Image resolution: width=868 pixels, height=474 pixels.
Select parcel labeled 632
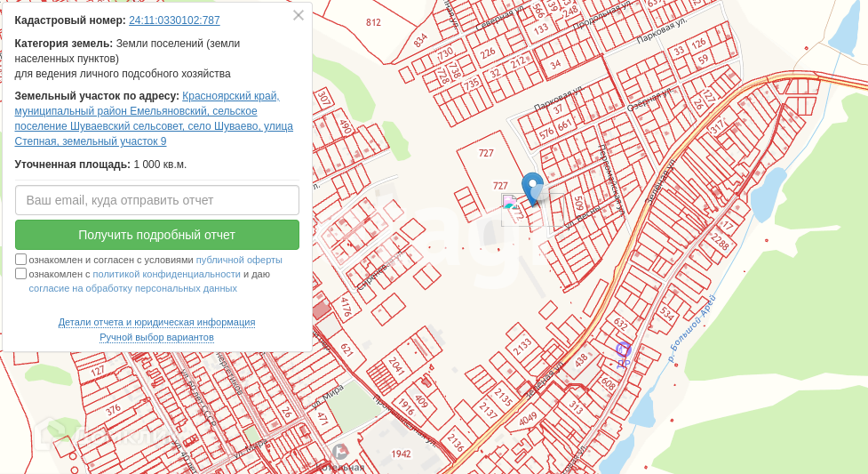click(x=620, y=323)
